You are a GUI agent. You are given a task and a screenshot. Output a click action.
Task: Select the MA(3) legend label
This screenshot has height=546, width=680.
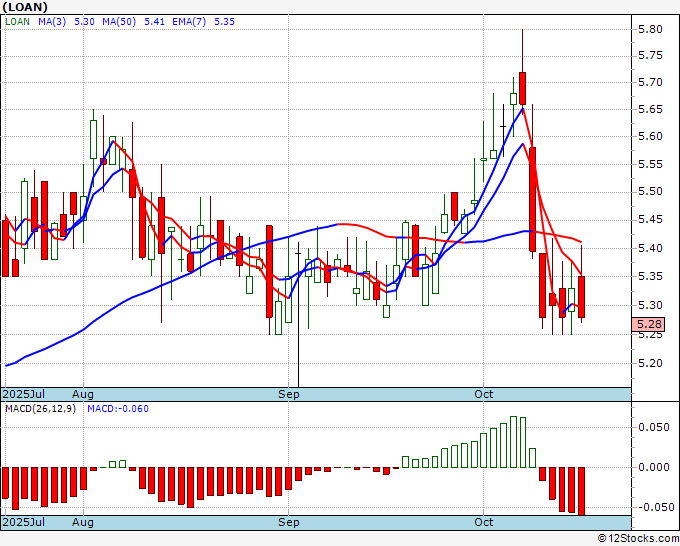coord(52,22)
